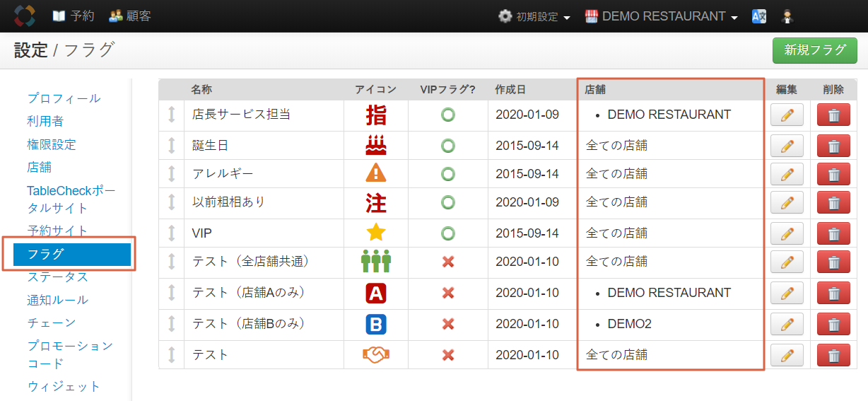Delete the 店長サービス担当 flag
Viewport: 868px width, 401px height.
[x=833, y=115]
